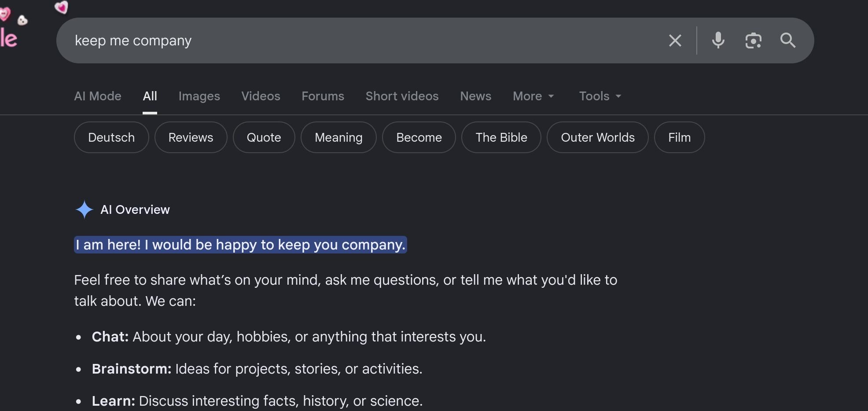
Task: Filter results by Meaning
Action: pyautogui.click(x=338, y=137)
